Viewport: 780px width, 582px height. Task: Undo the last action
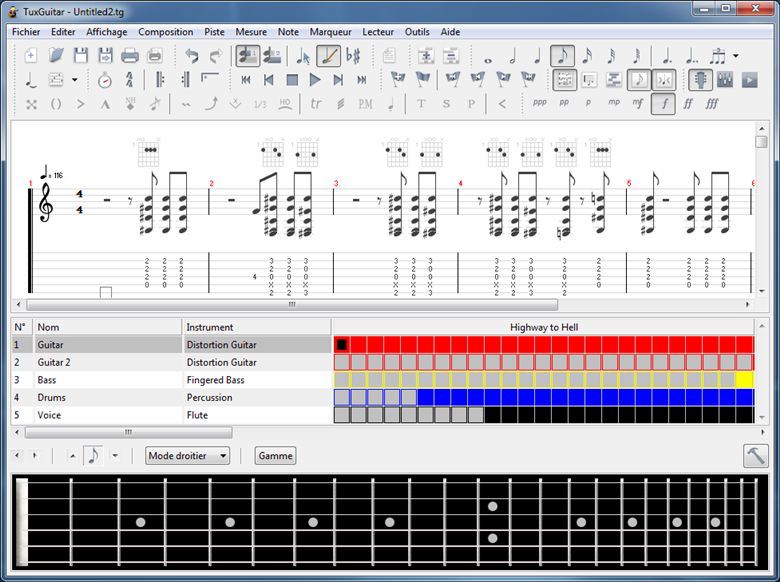tap(192, 56)
